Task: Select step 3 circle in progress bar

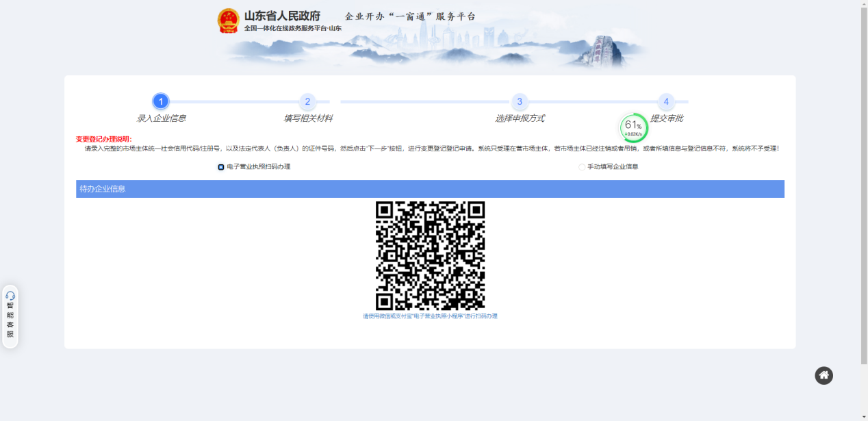Action: coord(520,102)
